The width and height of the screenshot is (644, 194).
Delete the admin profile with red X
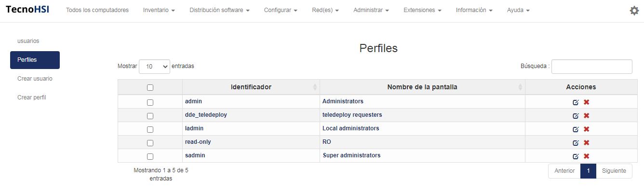click(x=587, y=102)
